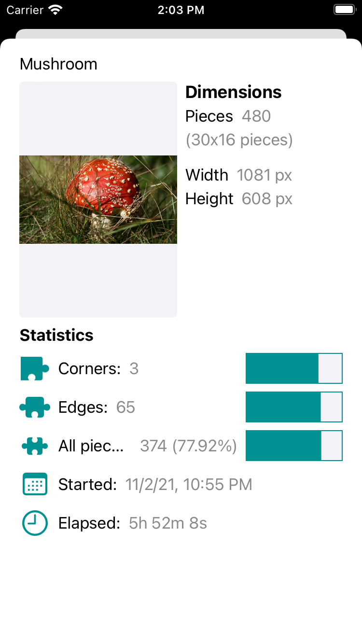
Task: Select the Pieces 480 value
Action: pos(256,116)
